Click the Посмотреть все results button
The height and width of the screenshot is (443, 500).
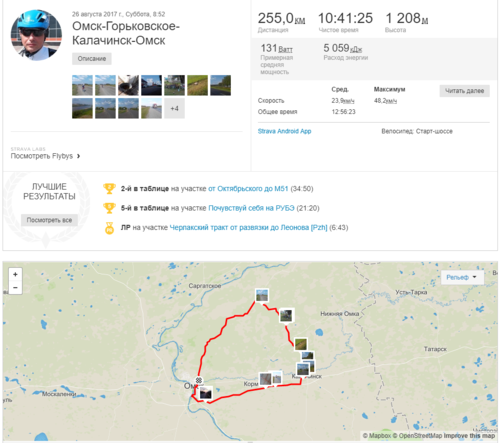tap(49, 220)
